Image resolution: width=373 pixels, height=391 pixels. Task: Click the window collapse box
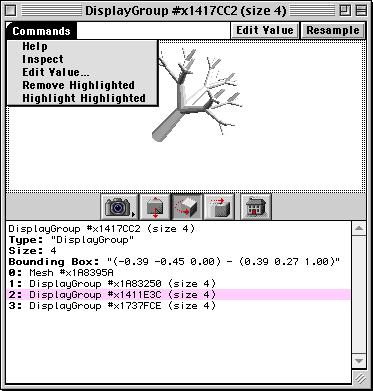coord(361,11)
